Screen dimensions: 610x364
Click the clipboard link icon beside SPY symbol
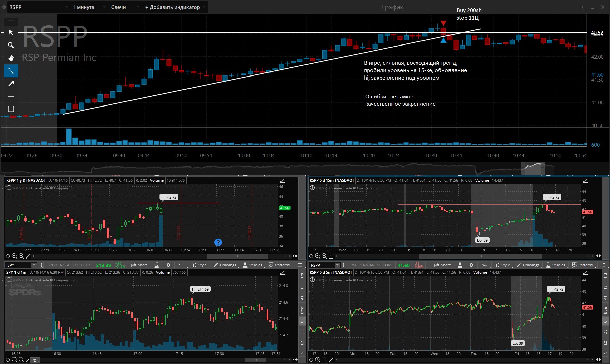(41, 265)
